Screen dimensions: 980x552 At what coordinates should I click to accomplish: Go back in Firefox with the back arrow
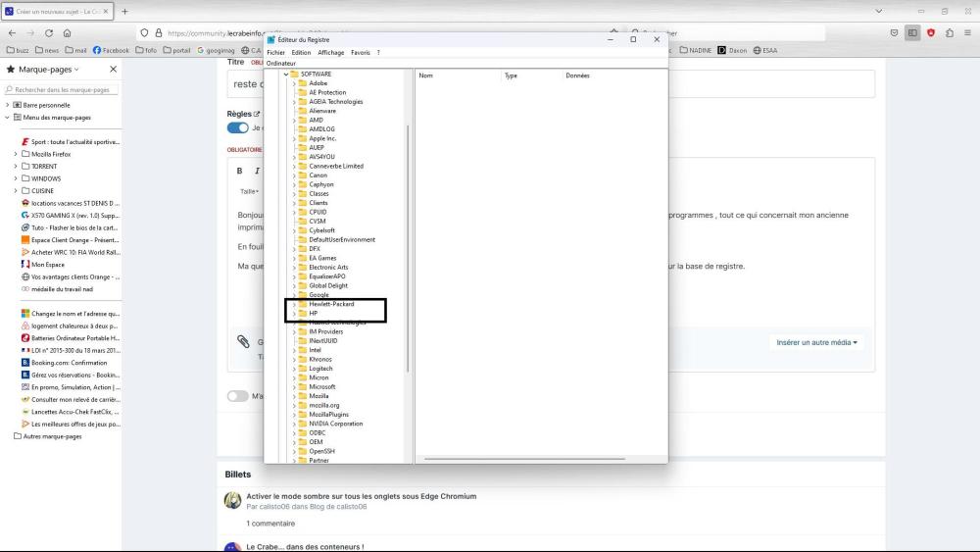point(12,33)
